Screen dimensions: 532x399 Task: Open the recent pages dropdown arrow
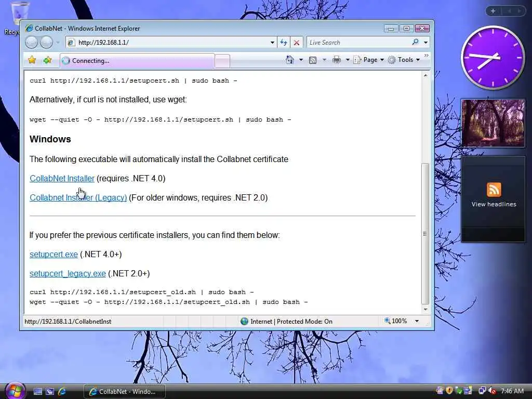point(58,43)
